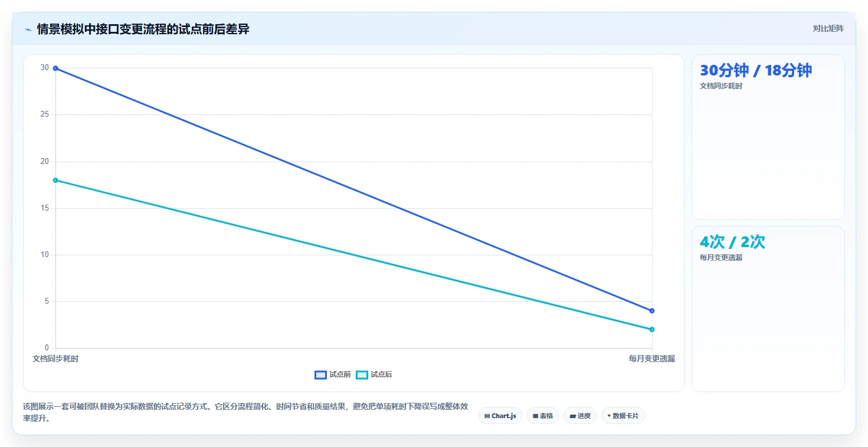Click the 表格 tag chip
Screen dimensions: 868x447
(x=542, y=416)
